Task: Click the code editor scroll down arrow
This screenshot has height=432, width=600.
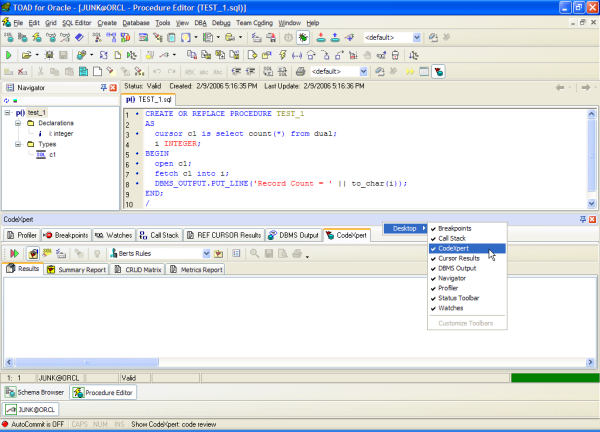Action: [x=591, y=204]
